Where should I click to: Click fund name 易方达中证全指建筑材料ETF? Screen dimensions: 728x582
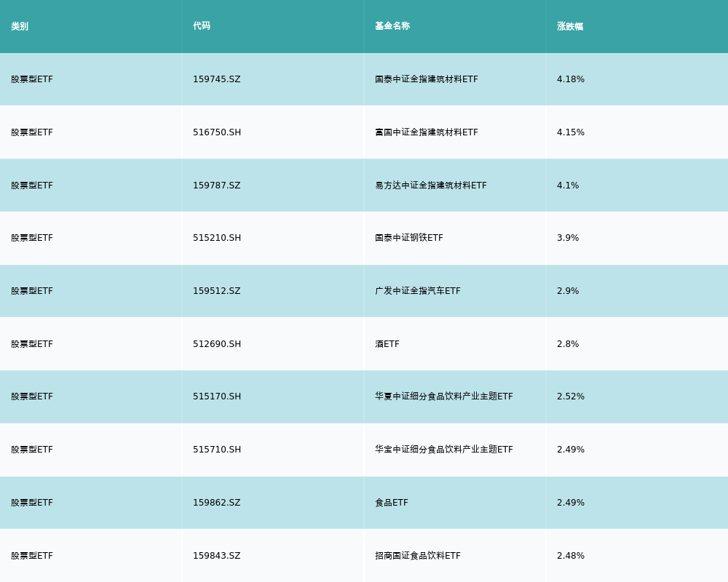coord(431,186)
